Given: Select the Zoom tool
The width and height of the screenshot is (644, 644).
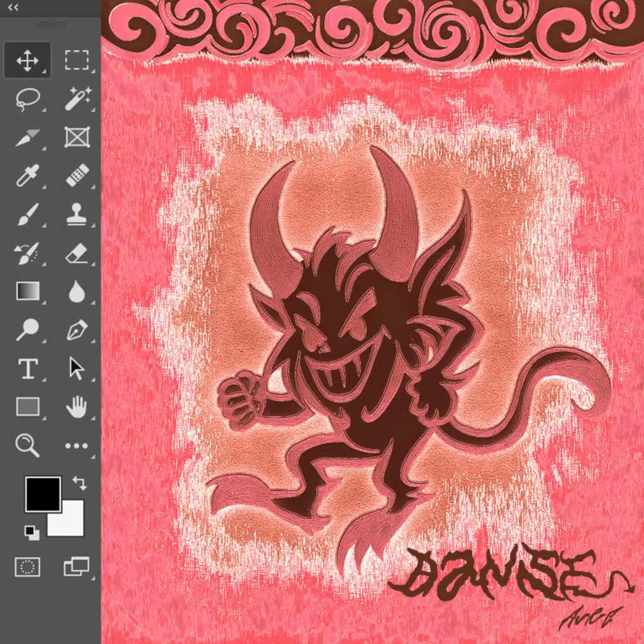Looking at the screenshot, I should (x=27, y=445).
